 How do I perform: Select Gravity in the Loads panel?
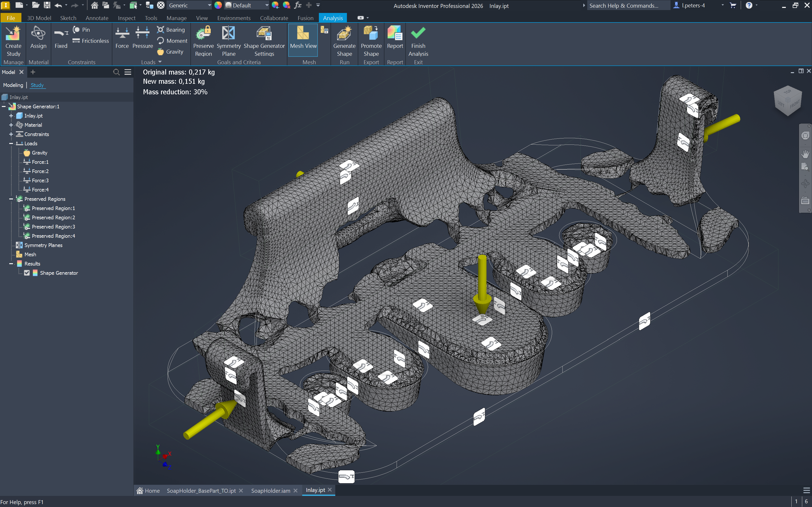coord(171,52)
